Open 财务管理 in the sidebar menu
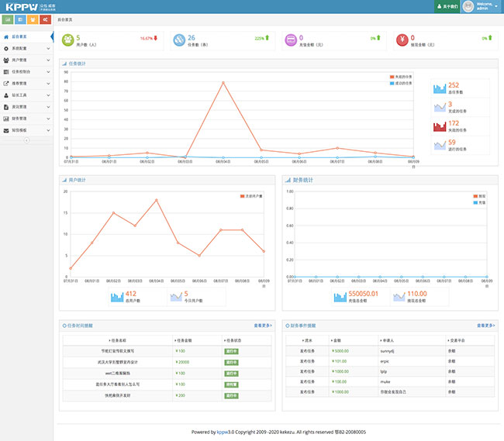The height and width of the screenshot is (441, 504). [26, 119]
